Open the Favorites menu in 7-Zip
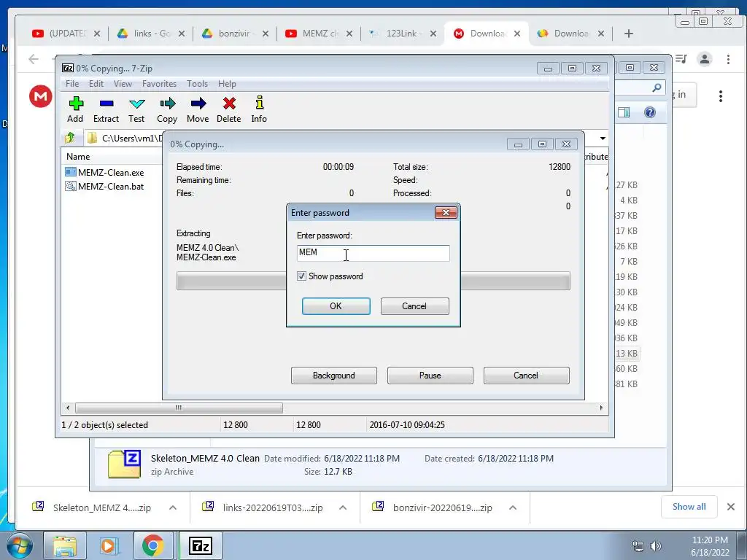The width and height of the screenshot is (747, 560). pyautogui.click(x=159, y=84)
